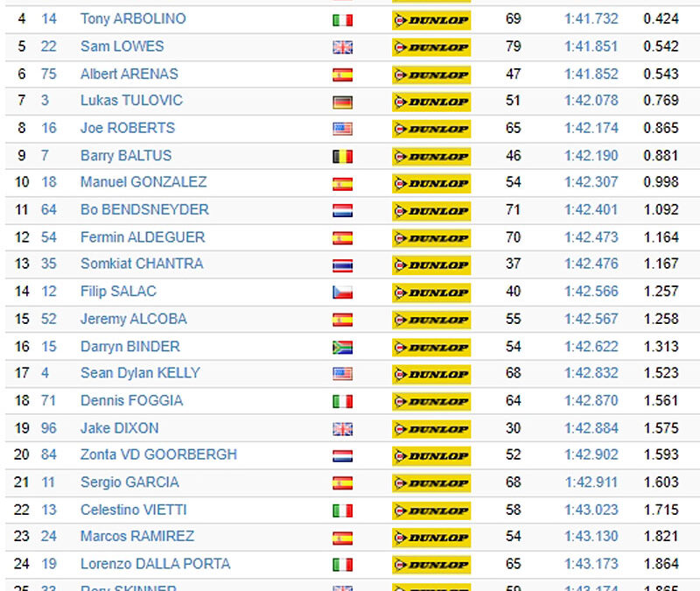Open rider link Manuel GONZALEZ
The width and height of the screenshot is (700, 591).
[x=143, y=182]
